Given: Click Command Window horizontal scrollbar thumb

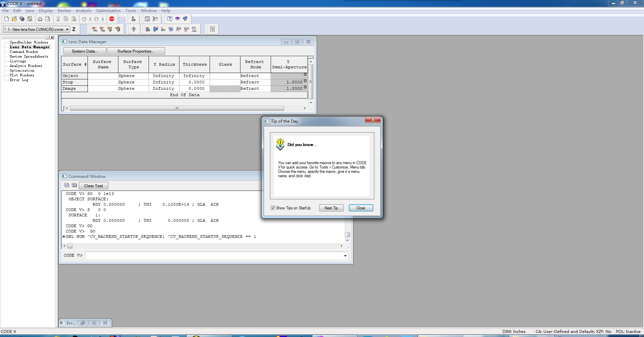Looking at the screenshot, I should 70,246.
